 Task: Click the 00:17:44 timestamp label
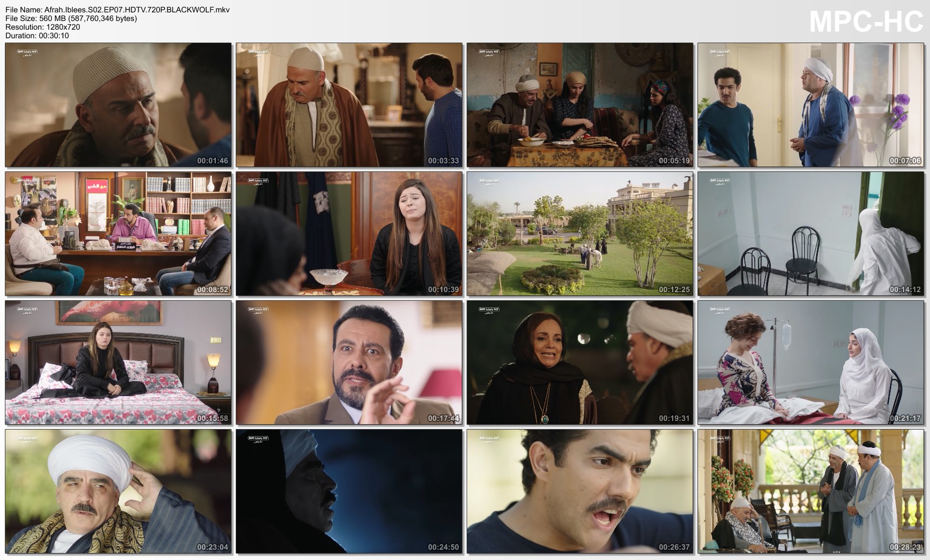[x=443, y=418]
